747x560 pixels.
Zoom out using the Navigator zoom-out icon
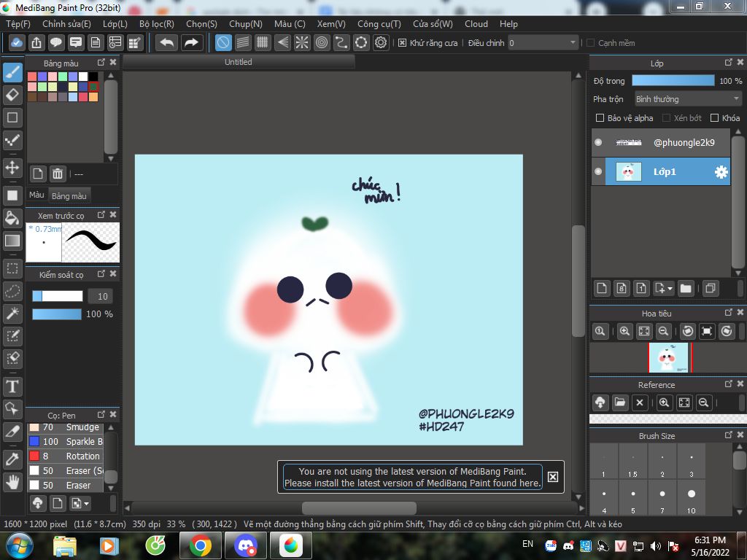(x=663, y=331)
